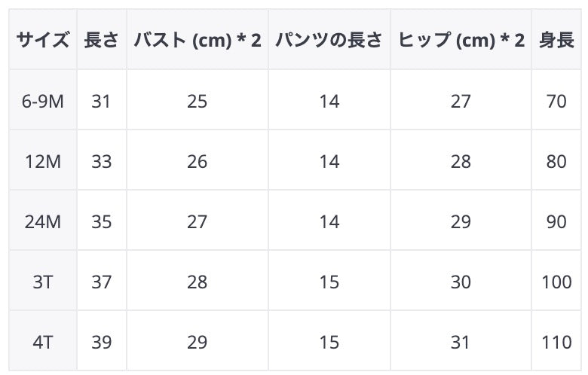Click the サイズ column header
This screenshot has height=375, width=588.
coord(43,41)
